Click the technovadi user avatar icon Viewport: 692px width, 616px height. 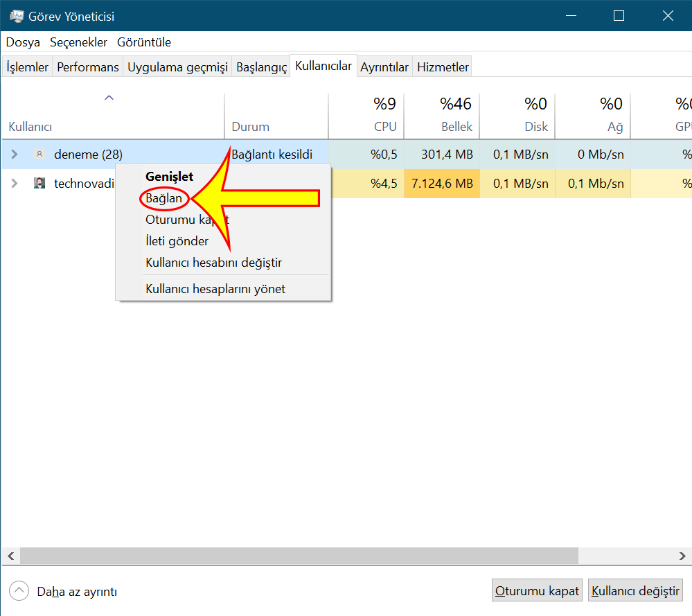click(39, 183)
